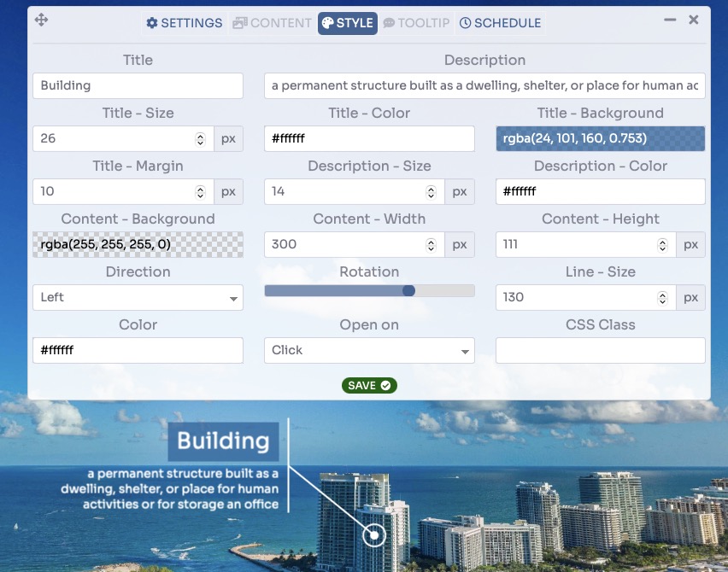Click the circular hotspot marker on the cityscape
This screenshot has width=728, height=572.
373,535
